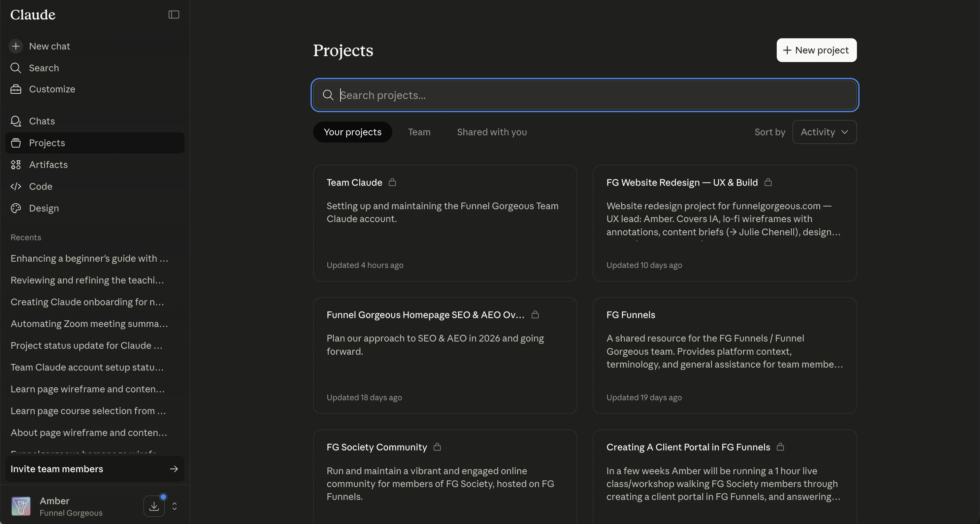
Task: Collapse the sidebar panel
Action: (174, 15)
